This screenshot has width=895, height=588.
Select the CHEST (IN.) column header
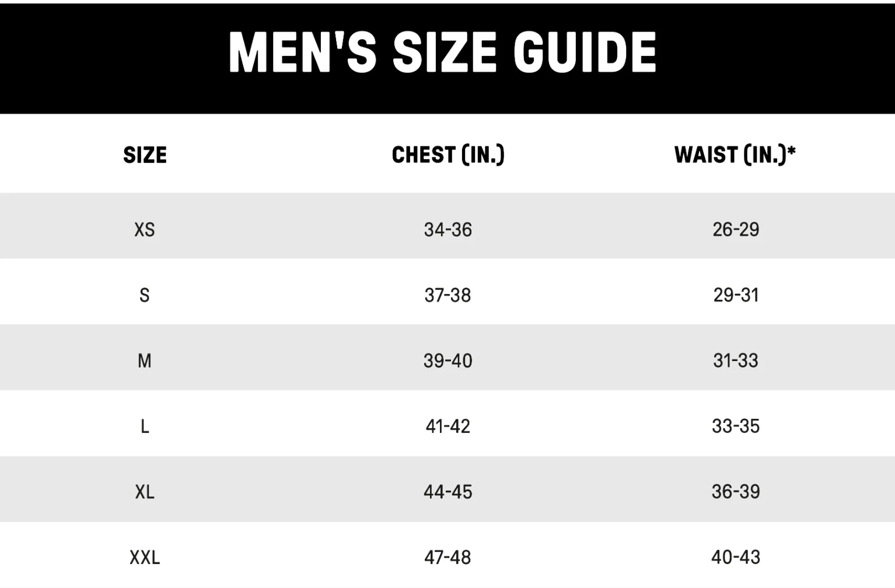(448, 155)
